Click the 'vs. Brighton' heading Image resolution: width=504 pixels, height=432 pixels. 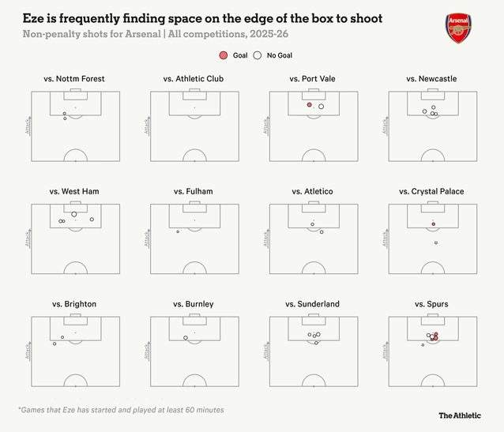click(74, 304)
